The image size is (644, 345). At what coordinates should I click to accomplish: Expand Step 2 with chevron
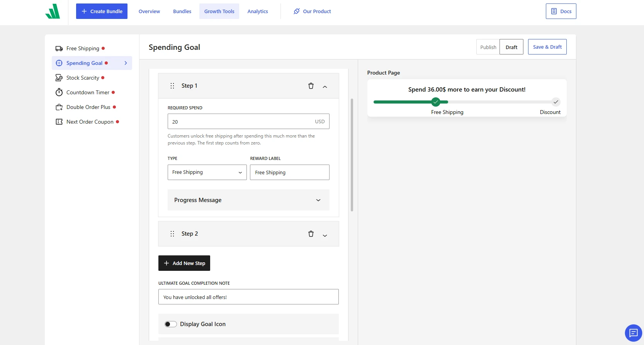click(325, 235)
